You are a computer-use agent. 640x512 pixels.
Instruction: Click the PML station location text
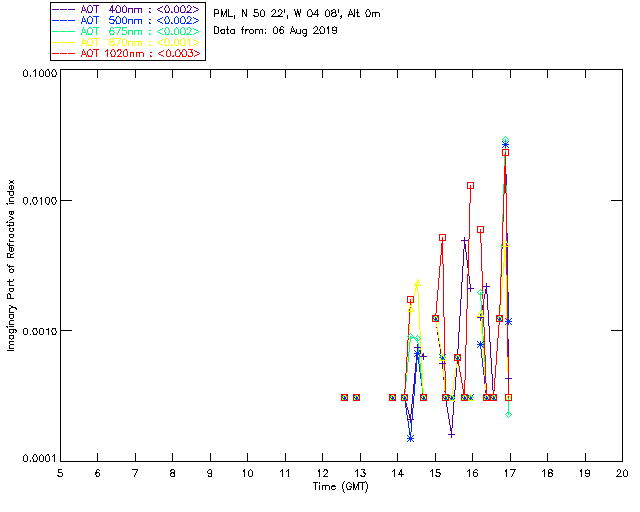pyautogui.click(x=297, y=14)
